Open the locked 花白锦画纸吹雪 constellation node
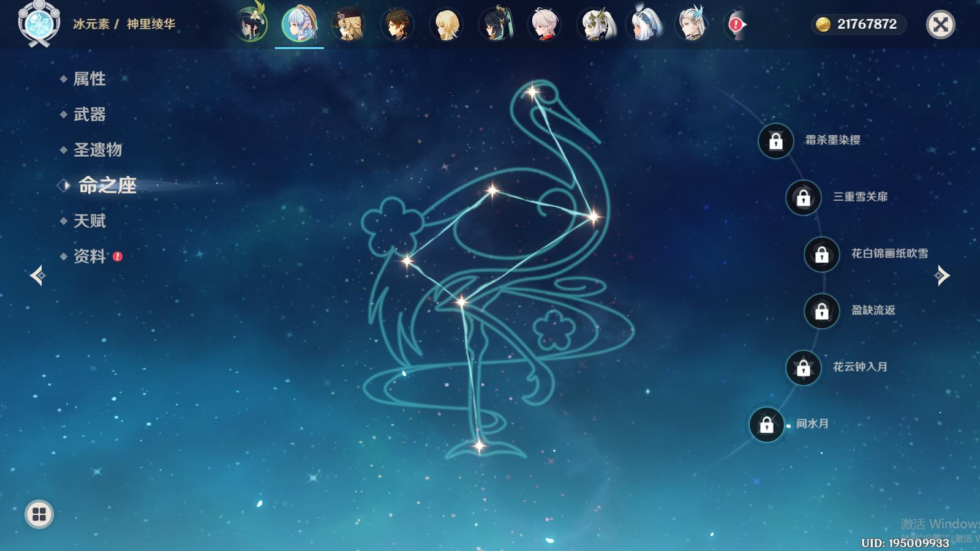980x551 pixels. tap(822, 254)
